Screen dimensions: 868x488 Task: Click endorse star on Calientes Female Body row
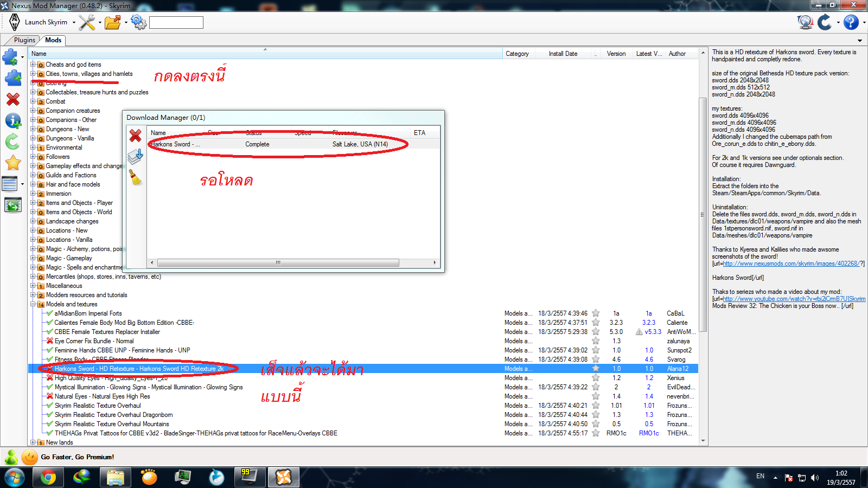596,323
